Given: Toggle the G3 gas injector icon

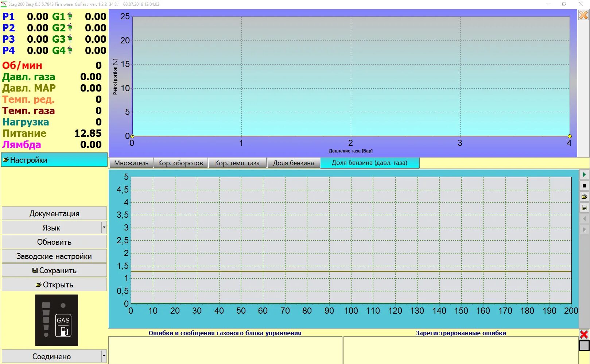Looking at the screenshot, I should (70, 39).
